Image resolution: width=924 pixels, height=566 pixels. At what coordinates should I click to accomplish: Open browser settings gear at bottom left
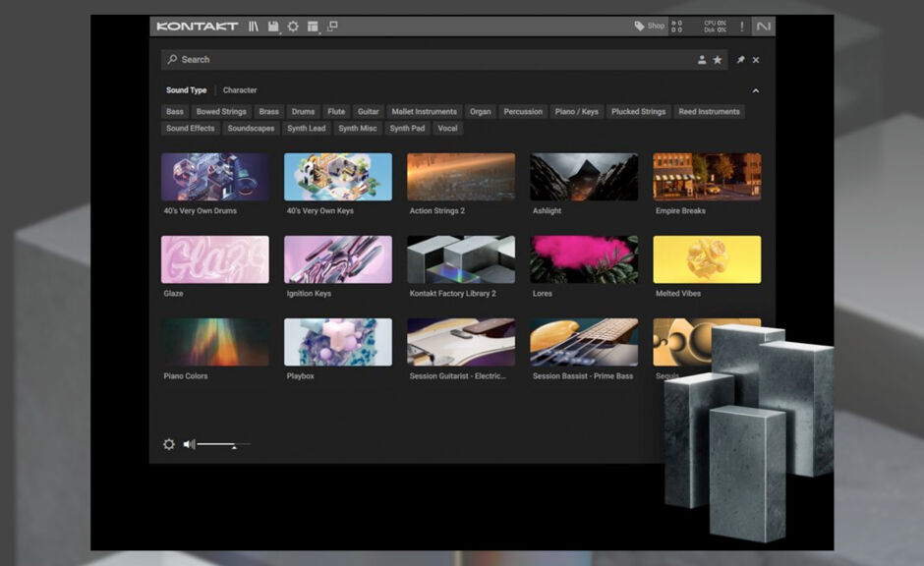(169, 444)
